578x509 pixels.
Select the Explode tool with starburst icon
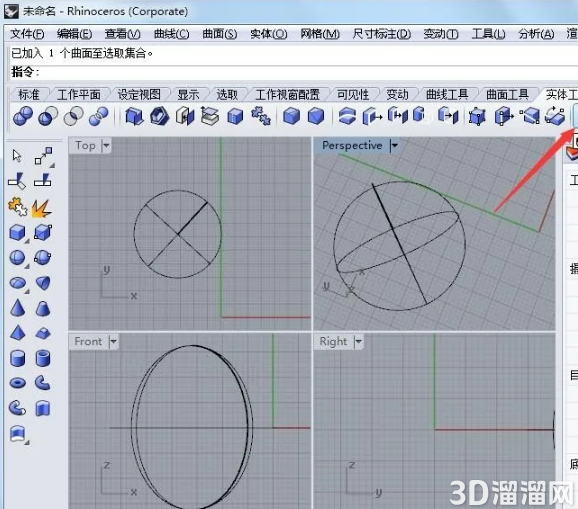click(42, 208)
